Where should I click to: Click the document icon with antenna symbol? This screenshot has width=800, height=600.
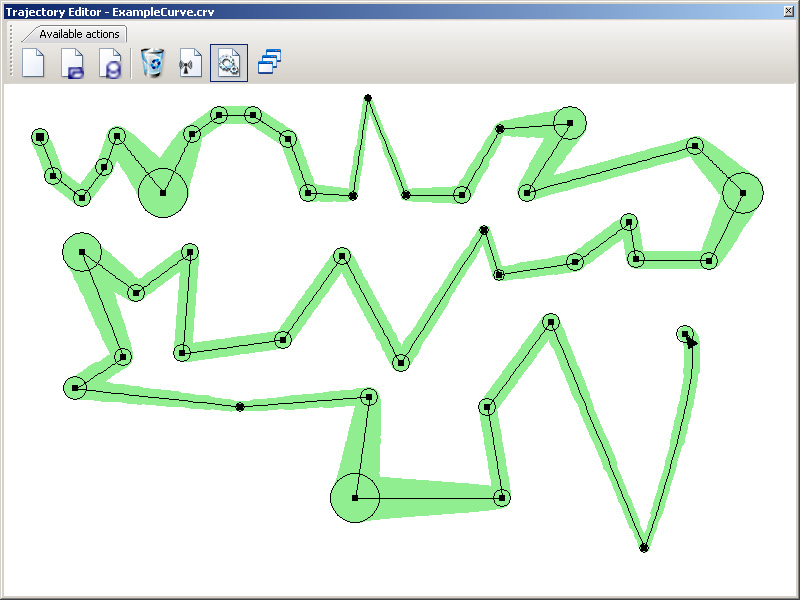(x=190, y=63)
